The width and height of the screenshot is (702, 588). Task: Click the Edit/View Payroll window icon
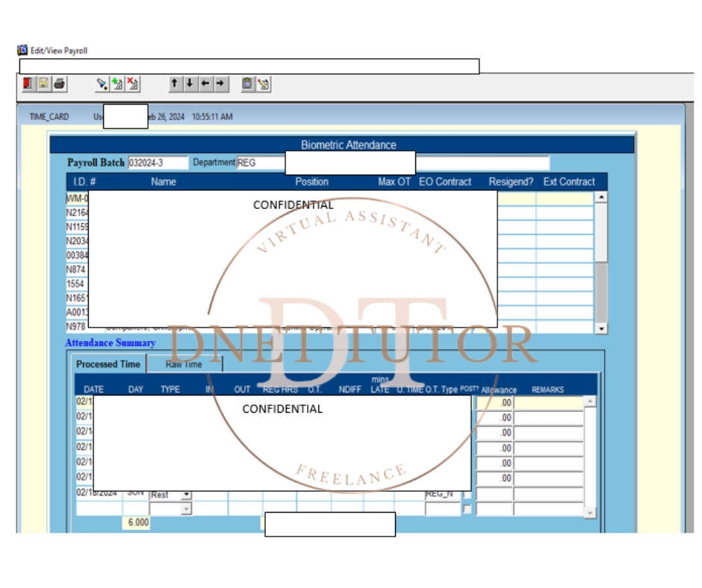point(22,50)
